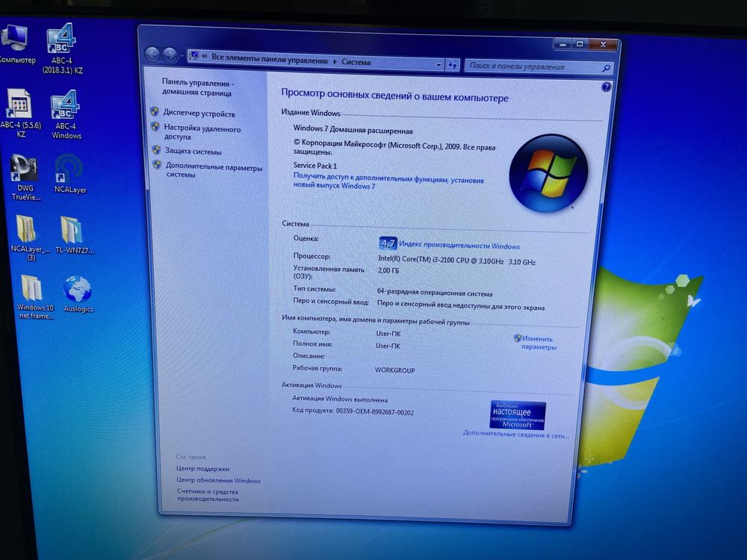747x560 pixels.
Task: Click the 64-разрядная операционная система text
Action: coord(435,293)
